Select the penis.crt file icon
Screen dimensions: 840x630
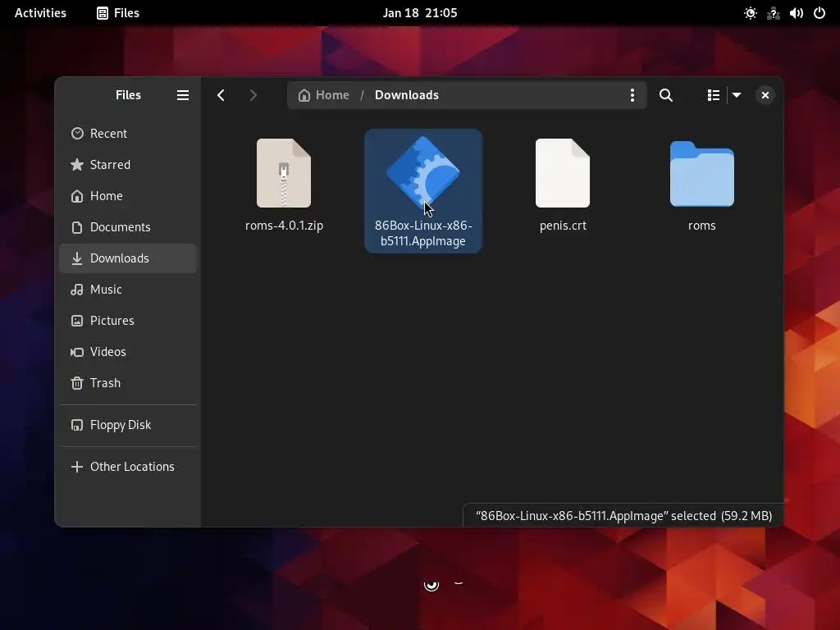click(563, 173)
